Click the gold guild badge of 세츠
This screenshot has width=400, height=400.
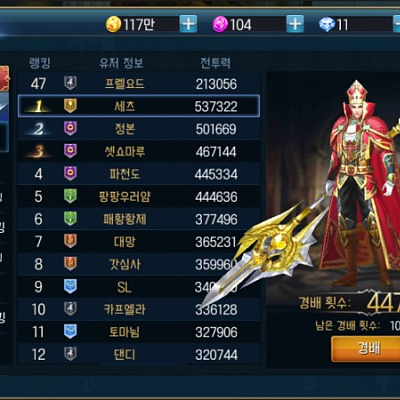(x=70, y=106)
